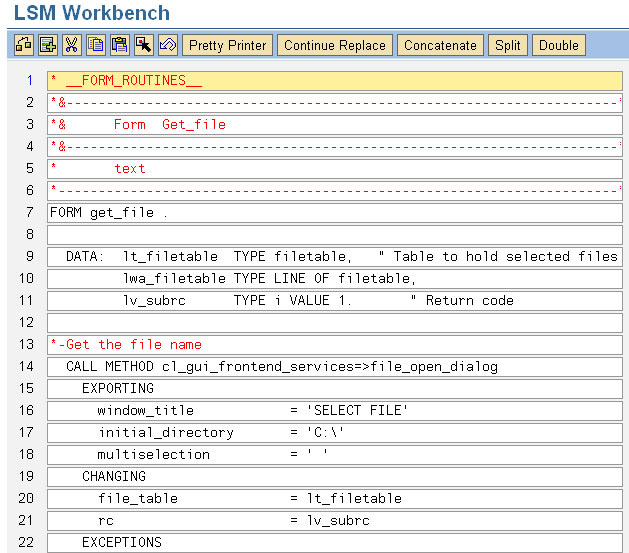Viewport: 629px width, 553px height.
Task: Click the LSM Workbench title
Action: [x=92, y=13]
